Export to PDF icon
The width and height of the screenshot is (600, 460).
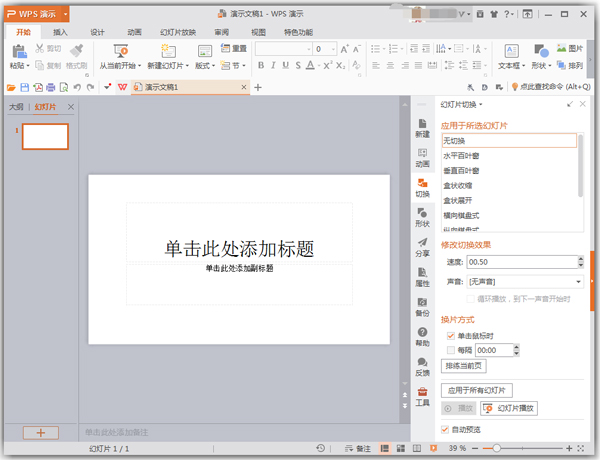38,88
